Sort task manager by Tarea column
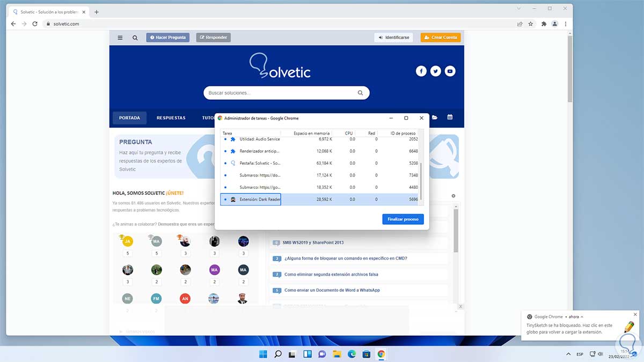This screenshot has width=644, height=362. click(x=250, y=133)
